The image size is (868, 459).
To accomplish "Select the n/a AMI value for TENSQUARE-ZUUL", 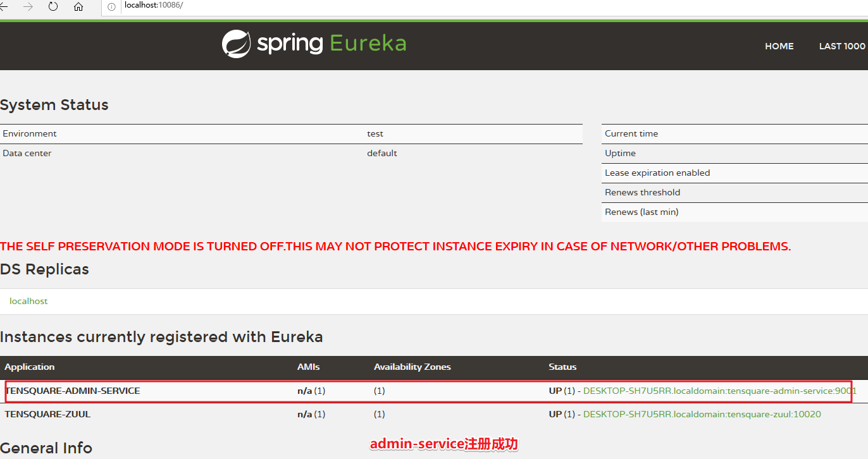I will (x=305, y=414).
